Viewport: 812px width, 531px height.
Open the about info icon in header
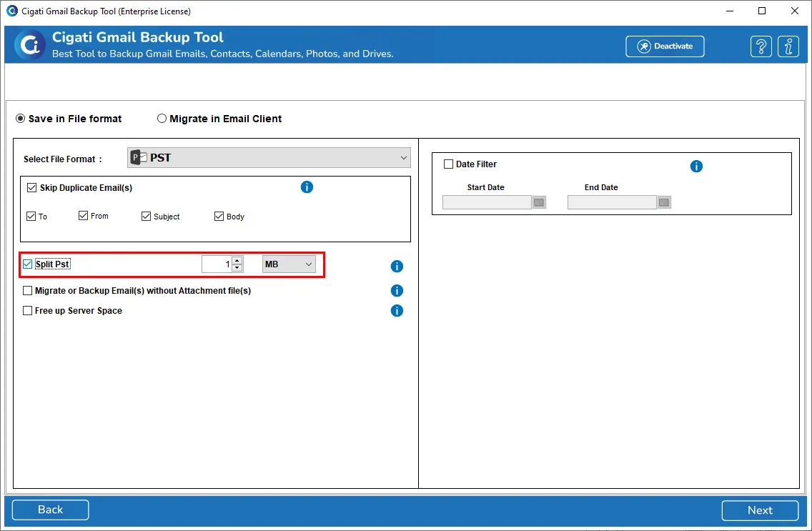coord(788,46)
